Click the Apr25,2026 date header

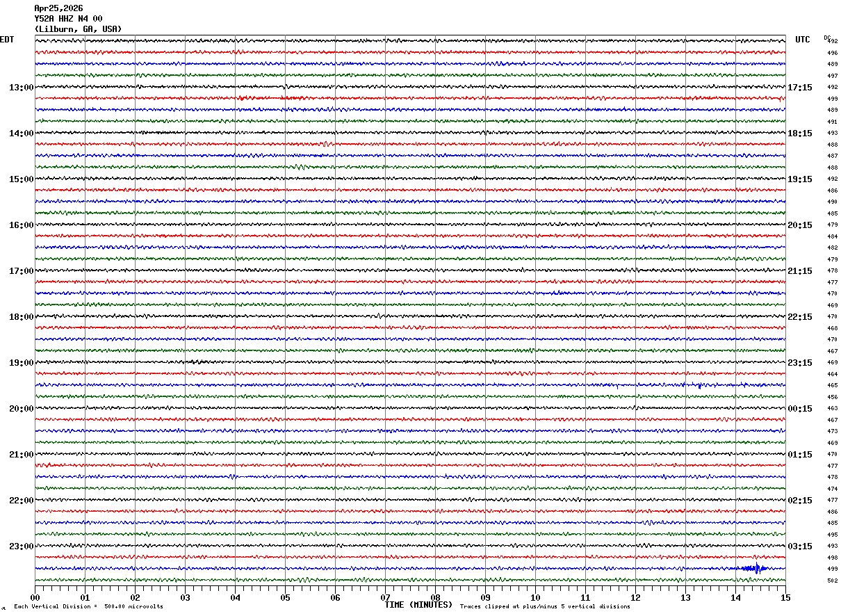click(58, 8)
